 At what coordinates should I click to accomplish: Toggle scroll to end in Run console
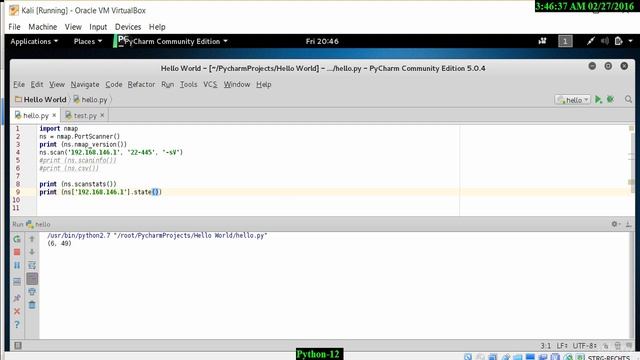32,279
